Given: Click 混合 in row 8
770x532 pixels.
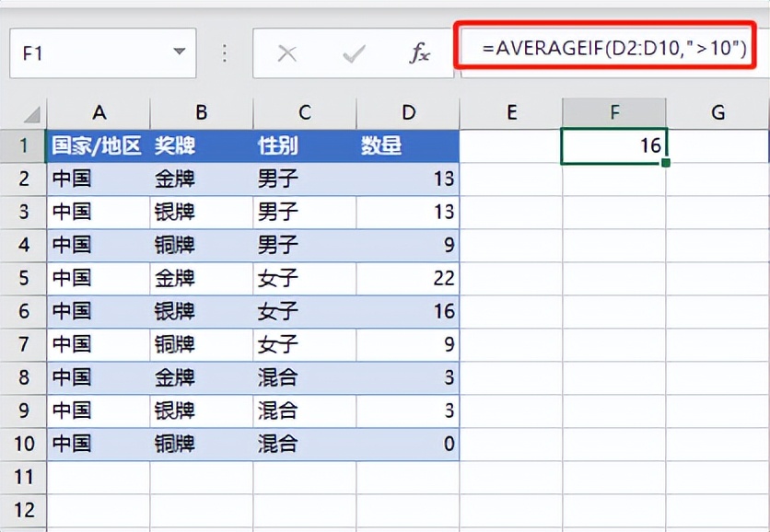Looking at the screenshot, I should click(x=278, y=377).
